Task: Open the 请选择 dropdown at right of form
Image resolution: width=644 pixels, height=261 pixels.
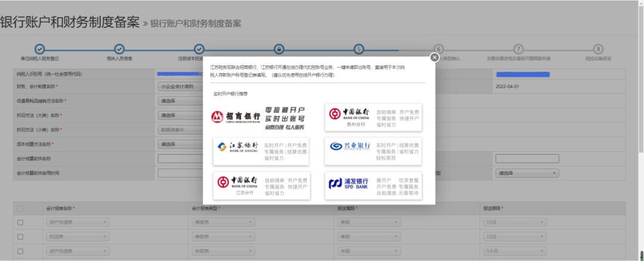Action: click(x=527, y=173)
